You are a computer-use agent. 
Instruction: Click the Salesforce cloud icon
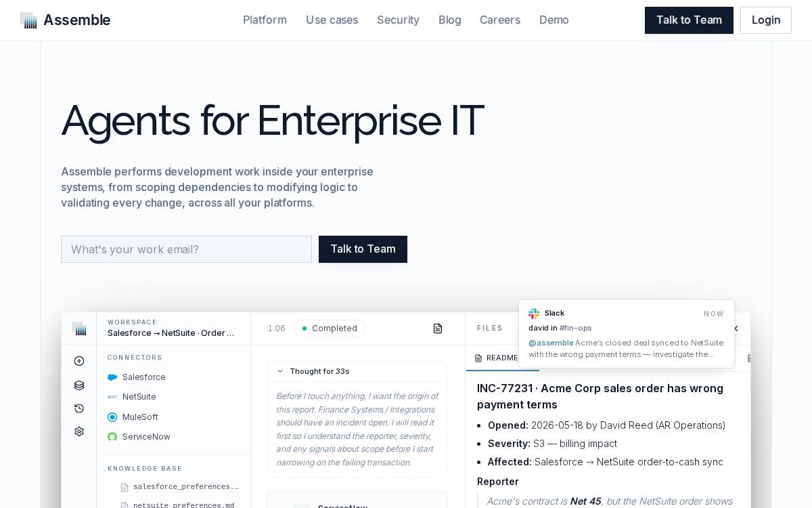[112, 377]
